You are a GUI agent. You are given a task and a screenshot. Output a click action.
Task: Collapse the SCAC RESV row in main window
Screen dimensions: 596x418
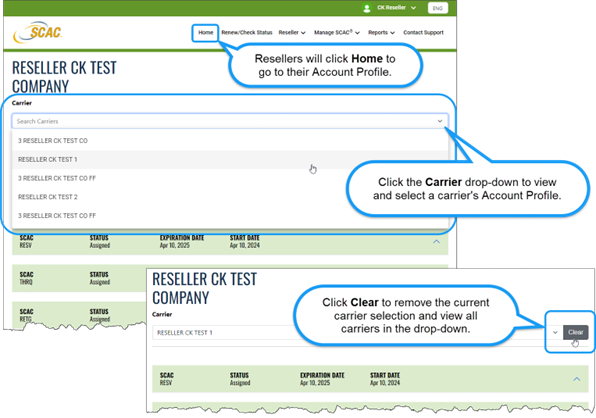pyautogui.click(x=436, y=242)
